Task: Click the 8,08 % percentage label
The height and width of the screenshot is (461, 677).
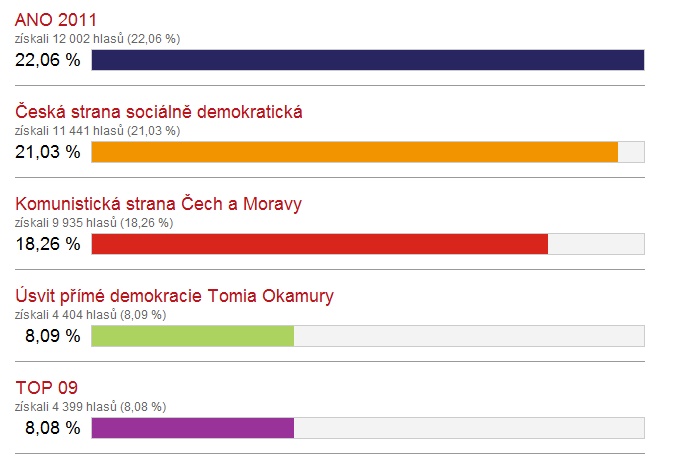Action: [52, 428]
